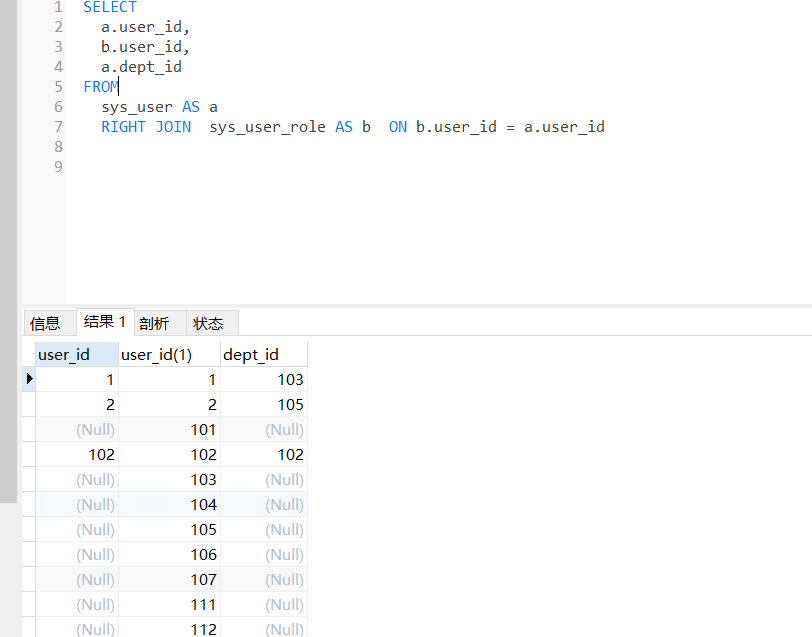Image resolution: width=812 pixels, height=637 pixels.
Task: Click the RIGHT JOIN keyword in the query
Action: tap(146, 127)
